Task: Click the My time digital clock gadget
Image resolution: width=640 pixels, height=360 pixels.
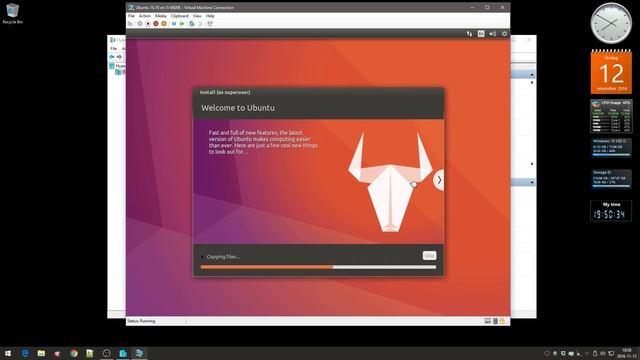Action: [611, 211]
